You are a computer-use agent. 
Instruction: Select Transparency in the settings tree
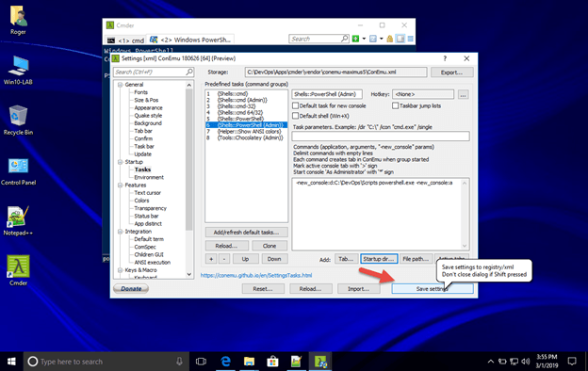point(151,208)
